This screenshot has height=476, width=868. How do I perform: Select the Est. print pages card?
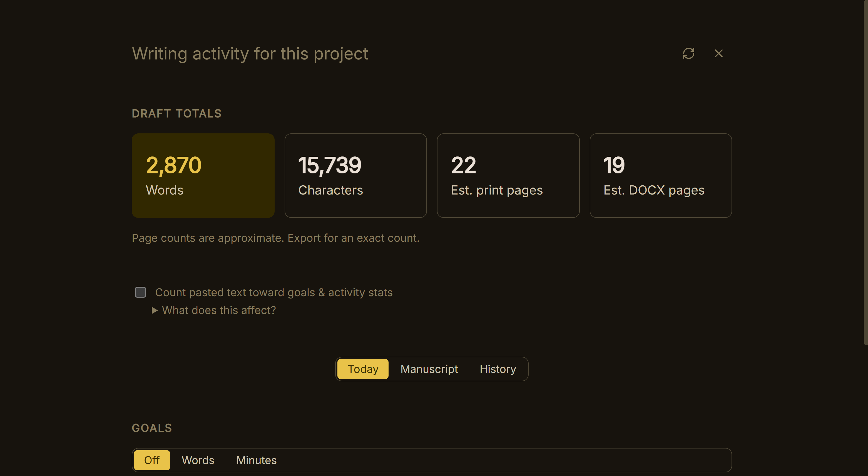[x=508, y=176]
